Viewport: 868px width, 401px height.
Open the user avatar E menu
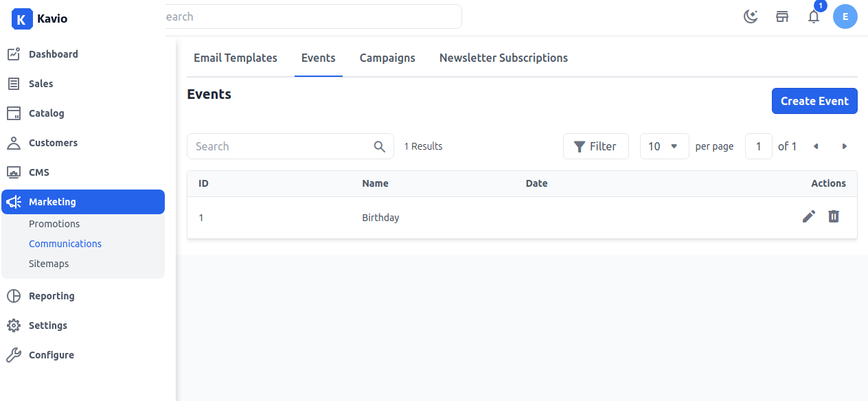(845, 16)
